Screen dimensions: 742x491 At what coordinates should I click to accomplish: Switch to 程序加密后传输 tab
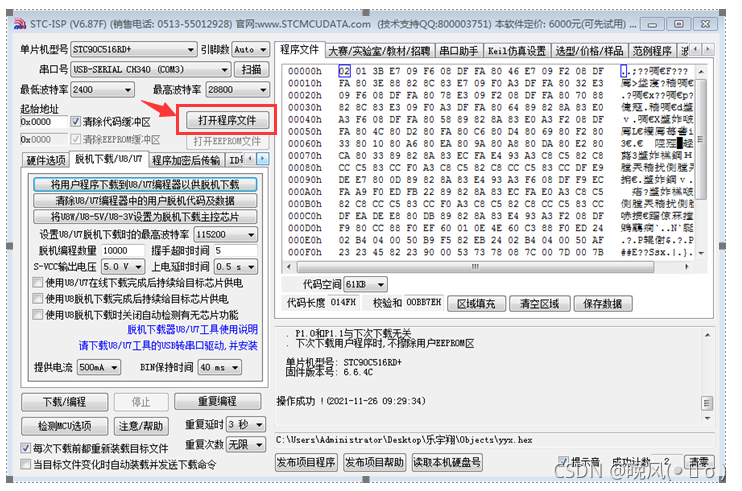[186, 160]
